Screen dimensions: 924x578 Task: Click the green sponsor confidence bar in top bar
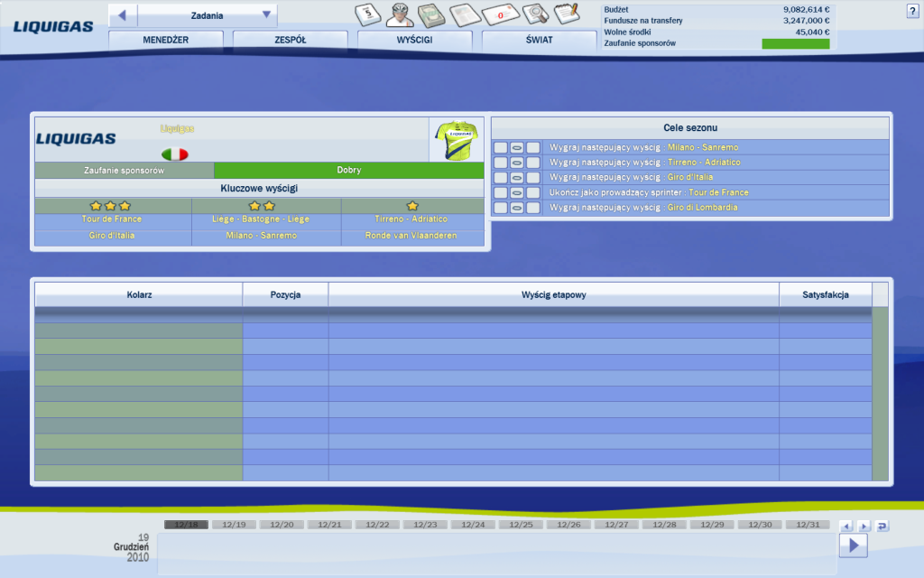point(796,43)
